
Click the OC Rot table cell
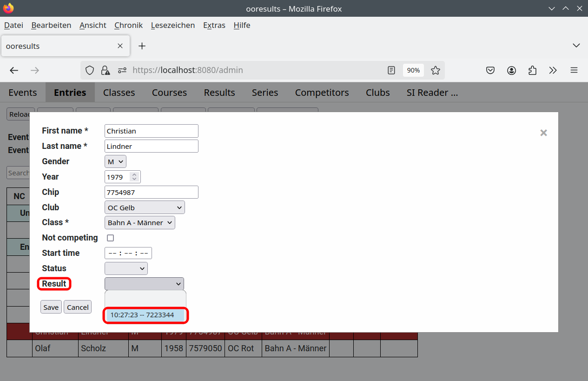[x=243, y=348]
